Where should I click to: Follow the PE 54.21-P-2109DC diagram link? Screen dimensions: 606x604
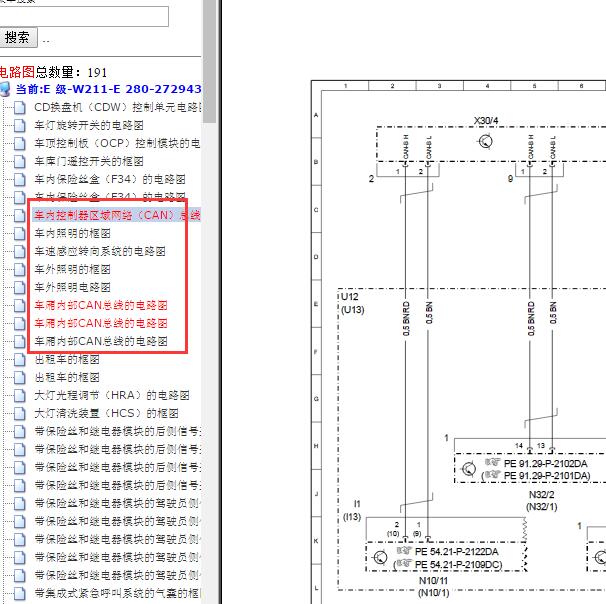(458, 565)
